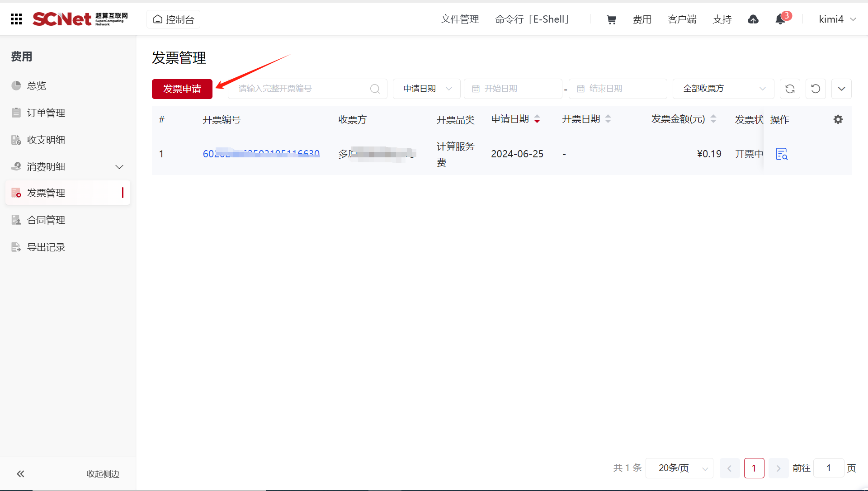Click the 发票申请 button
The width and height of the screenshot is (868, 491).
pyautogui.click(x=182, y=89)
